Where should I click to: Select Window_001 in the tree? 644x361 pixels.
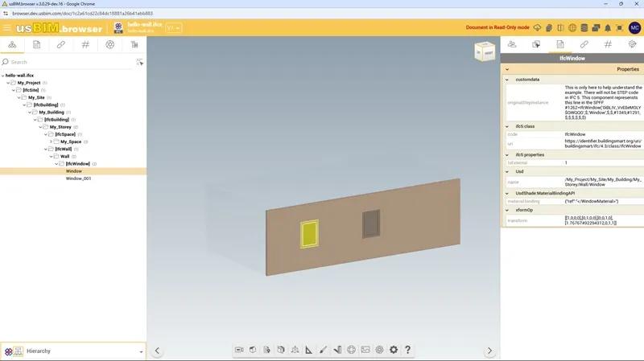pos(78,178)
